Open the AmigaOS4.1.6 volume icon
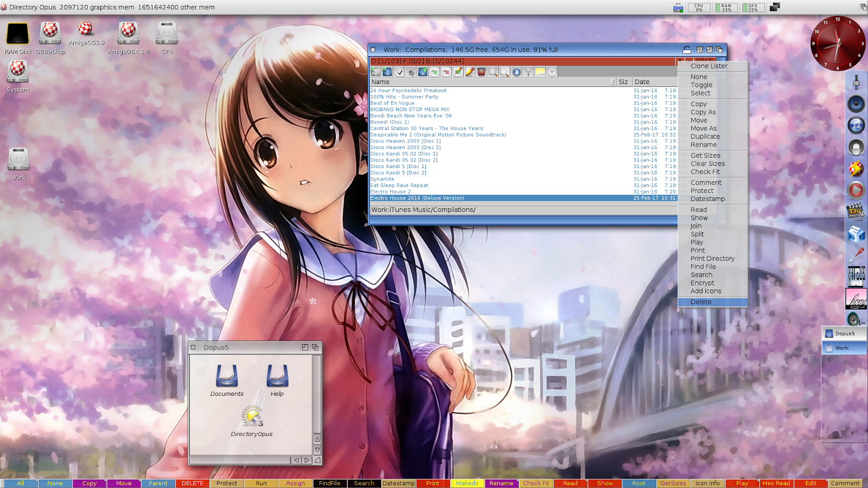This screenshot has height=488, width=868. point(129,33)
